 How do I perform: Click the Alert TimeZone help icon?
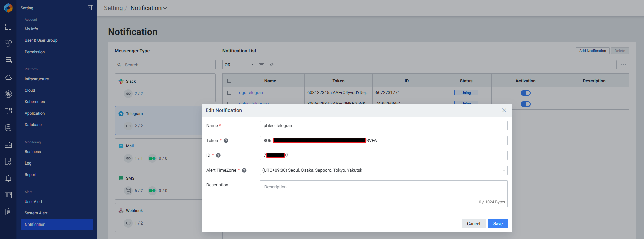[244, 170]
